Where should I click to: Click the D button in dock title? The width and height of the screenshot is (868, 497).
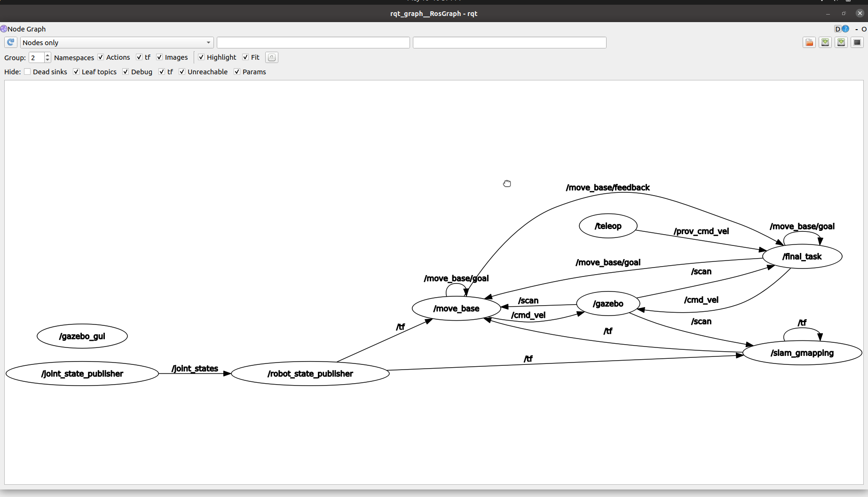tap(837, 29)
